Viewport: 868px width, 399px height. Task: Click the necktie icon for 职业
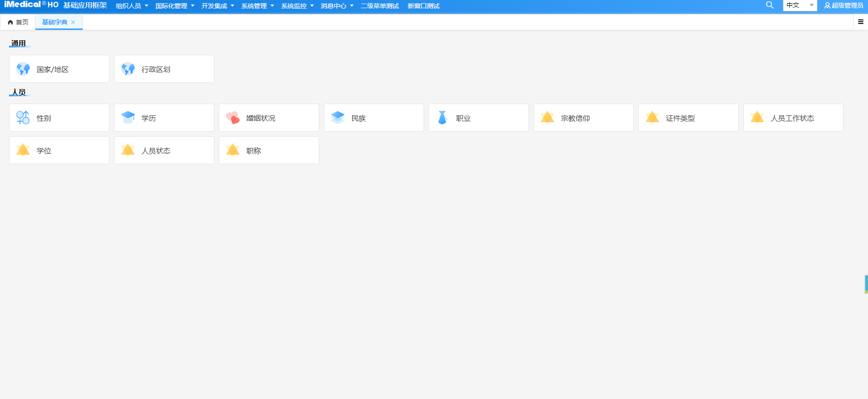(443, 118)
